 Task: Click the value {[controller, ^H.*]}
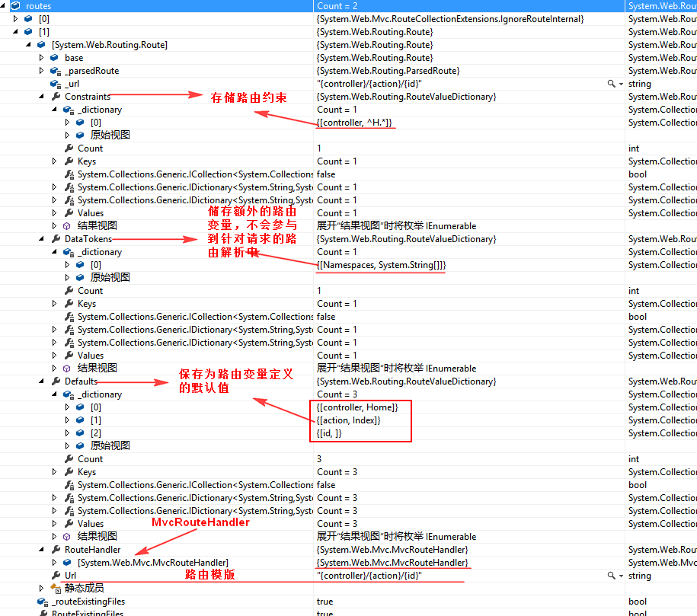pyautogui.click(x=354, y=123)
